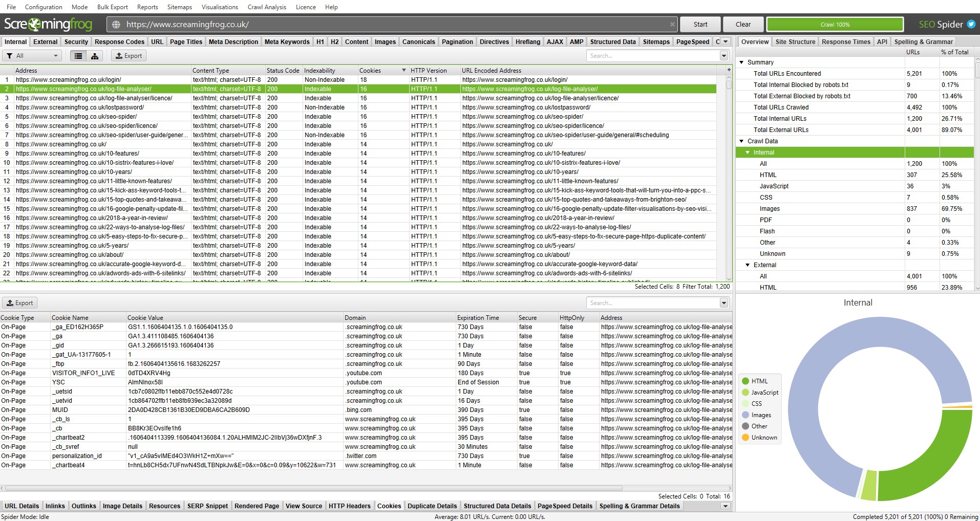Screen dimensions: 980x521
Task: Sort cookies by Cookie Name header
Action: pyautogui.click(x=88, y=318)
